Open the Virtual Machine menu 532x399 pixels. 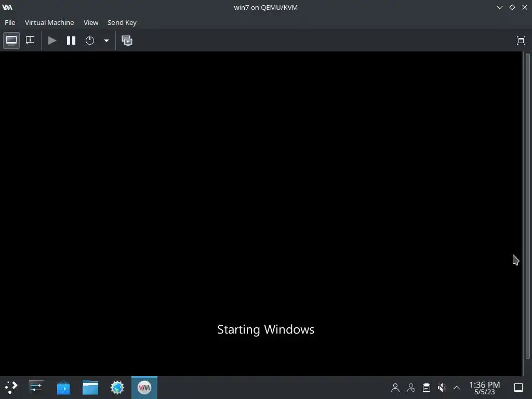click(x=49, y=22)
